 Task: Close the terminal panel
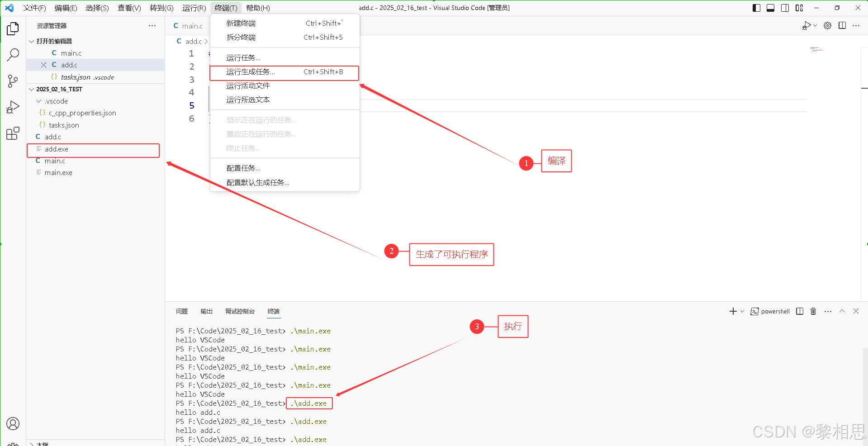pos(856,311)
